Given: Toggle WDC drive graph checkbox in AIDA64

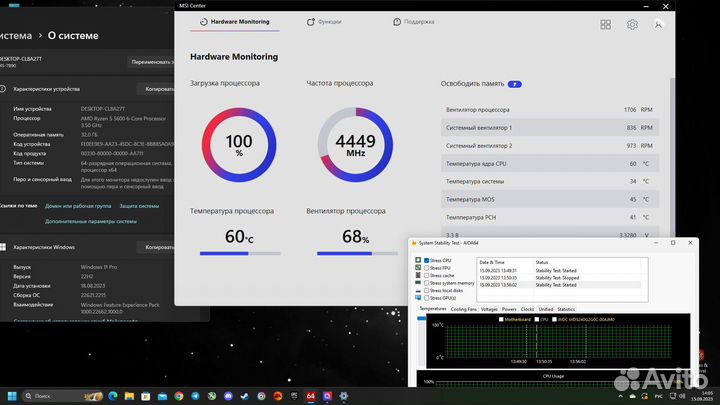Looking at the screenshot, I should 554,319.
